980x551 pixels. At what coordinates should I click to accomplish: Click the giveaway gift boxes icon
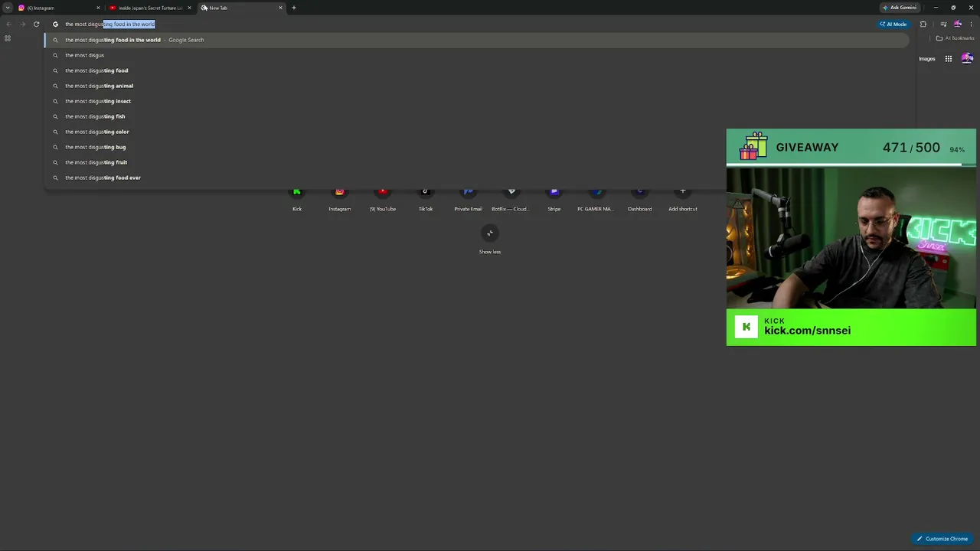754,146
